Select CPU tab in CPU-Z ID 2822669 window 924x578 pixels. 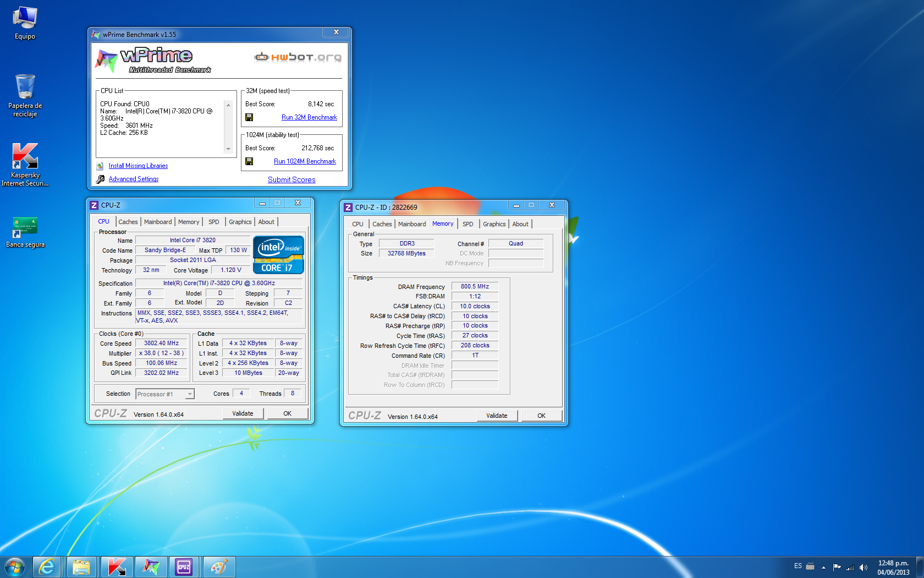tap(358, 224)
